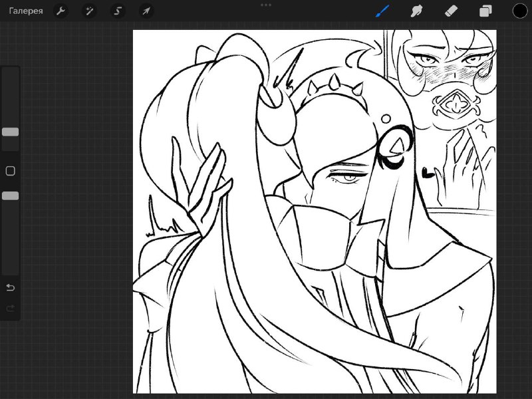Viewport: 532px width, 399px height.
Task: Select the Smudge tool
Action: point(417,11)
